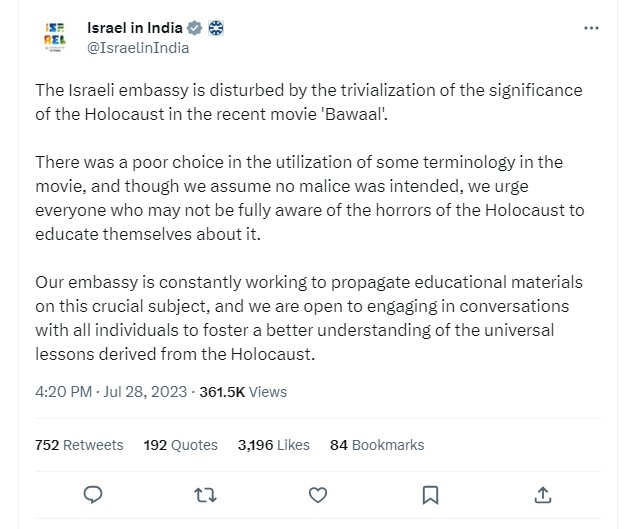Click the affiliation badge beside verified checkmark

[216, 28]
